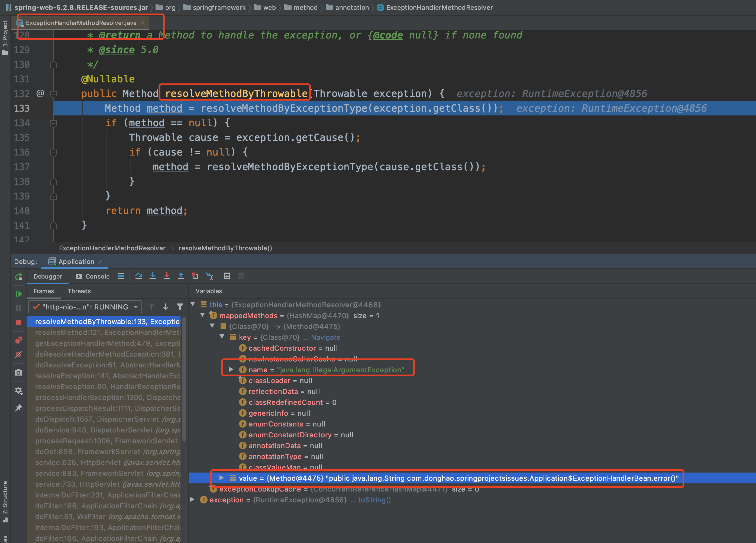Screen dimensions: 756x543
Task: Collapse the mappedMethods node
Action: [x=202, y=315]
